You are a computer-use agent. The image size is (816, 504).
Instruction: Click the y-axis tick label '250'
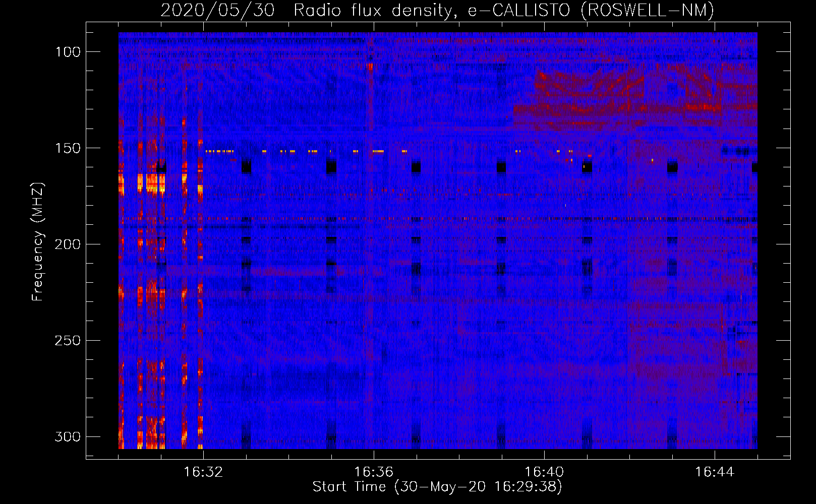[x=67, y=341]
